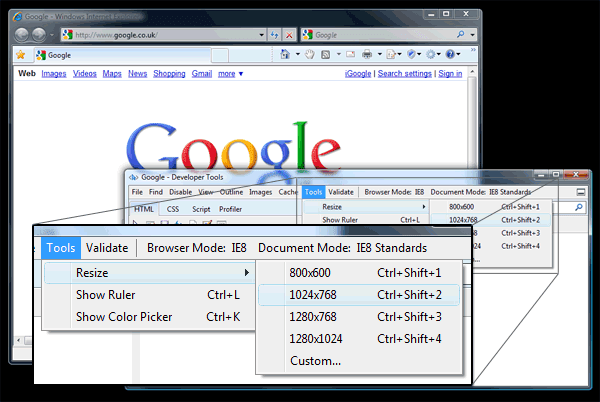Click the IE vertical scrollbar up arrow
The image size is (600, 402).
click(472, 72)
